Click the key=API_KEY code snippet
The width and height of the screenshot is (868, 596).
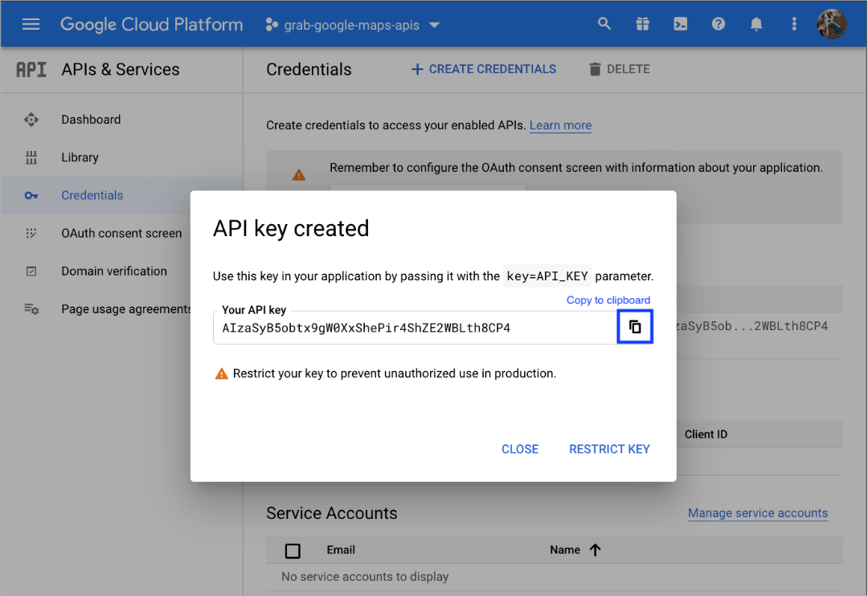click(547, 276)
